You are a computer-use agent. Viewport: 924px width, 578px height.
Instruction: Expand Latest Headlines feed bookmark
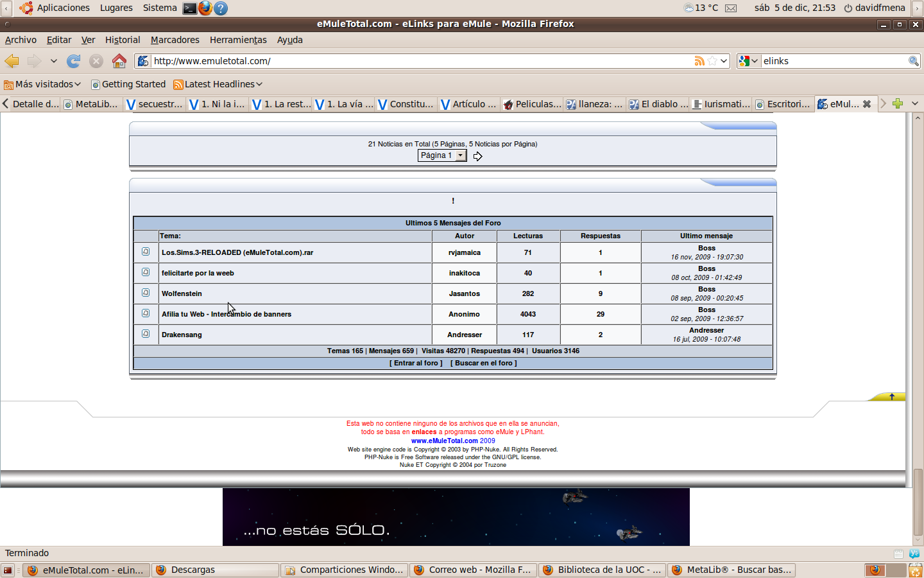(x=218, y=84)
